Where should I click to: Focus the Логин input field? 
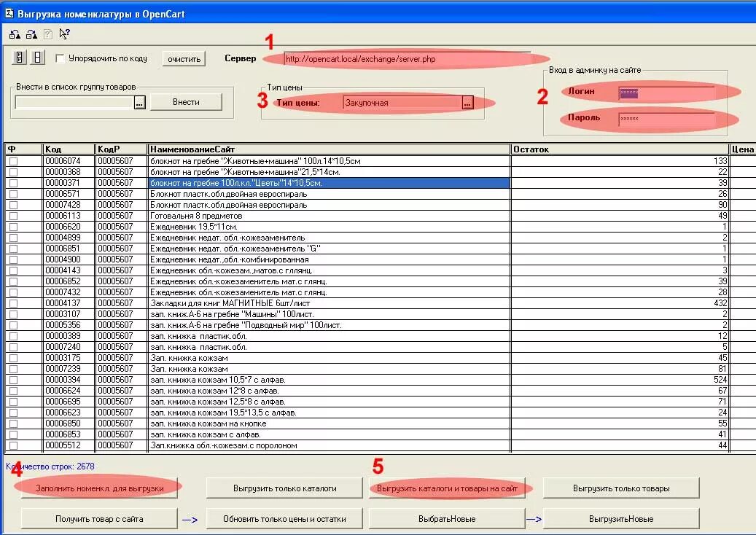pyautogui.click(x=666, y=93)
